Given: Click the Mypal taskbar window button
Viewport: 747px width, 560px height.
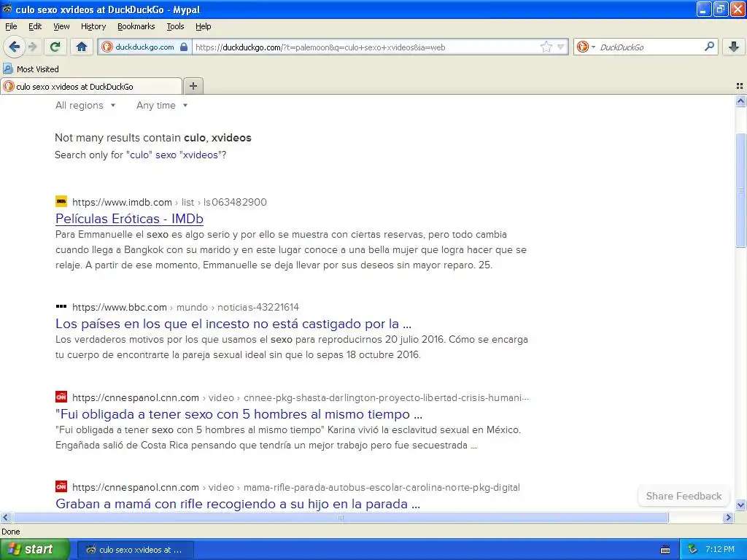Looking at the screenshot, I should click(x=135, y=550).
